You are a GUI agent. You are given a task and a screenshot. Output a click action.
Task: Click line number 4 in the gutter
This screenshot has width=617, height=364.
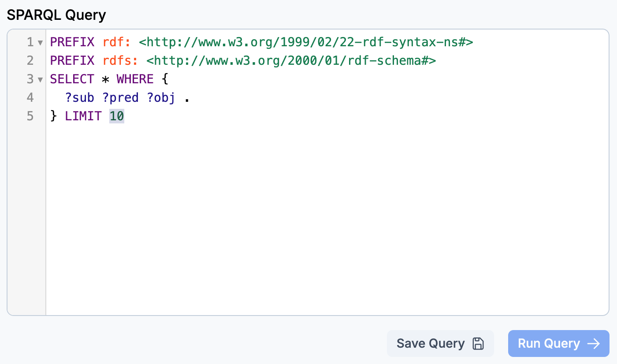point(30,98)
